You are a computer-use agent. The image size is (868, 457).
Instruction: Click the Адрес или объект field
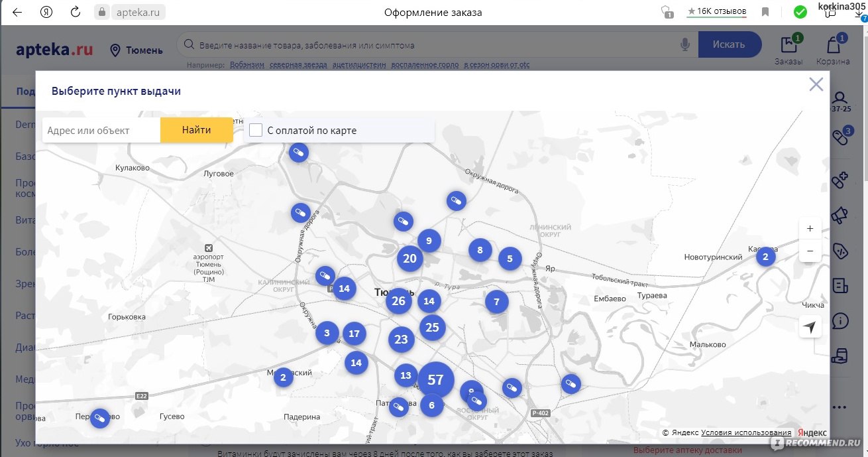pos(101,130)
